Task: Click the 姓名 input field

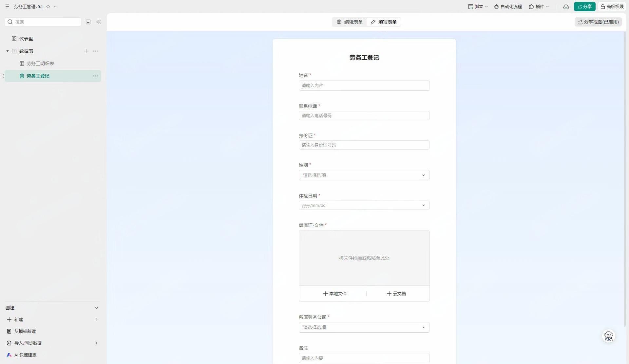Action: point(364,85)
